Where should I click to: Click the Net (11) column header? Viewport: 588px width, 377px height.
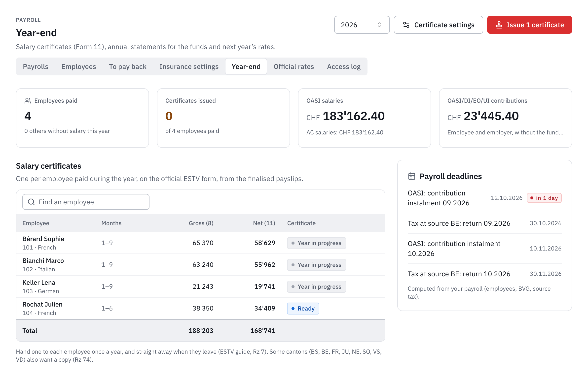click(x=264, y=223)
